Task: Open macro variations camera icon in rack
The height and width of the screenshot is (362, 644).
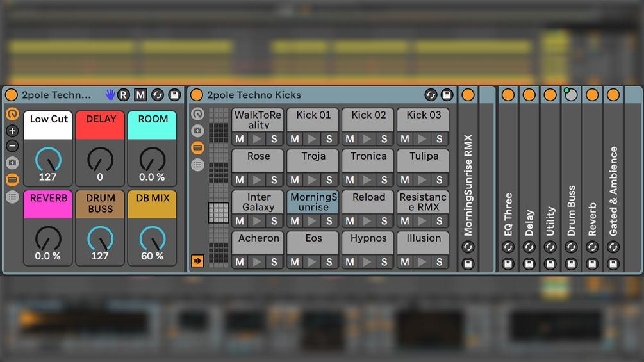Action: pos(12,163)
